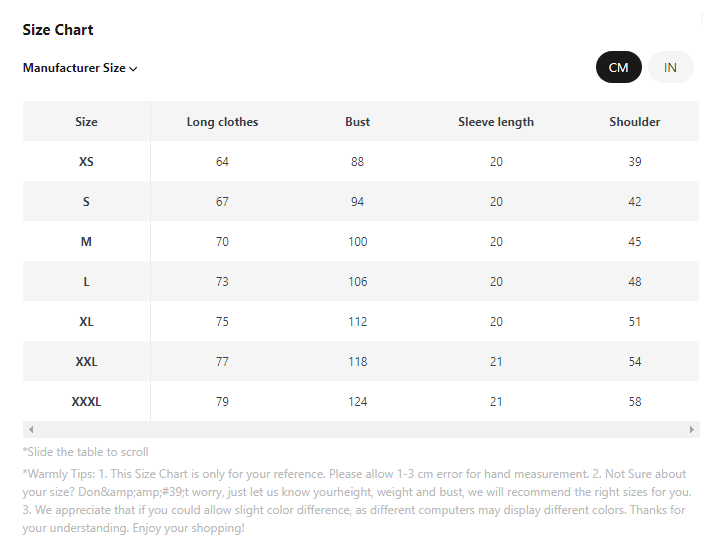Click the Long clothes column header
The width and height of the screenshot is (703, 542).
(x=222, y=121)
